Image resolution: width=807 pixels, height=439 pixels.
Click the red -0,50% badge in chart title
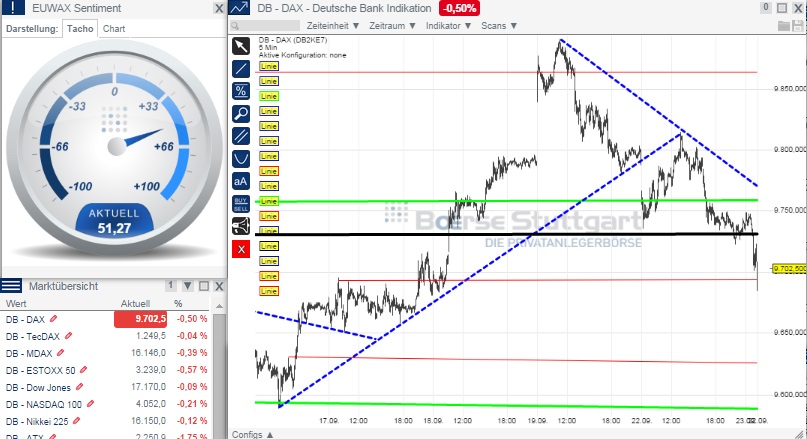[459, 8]
